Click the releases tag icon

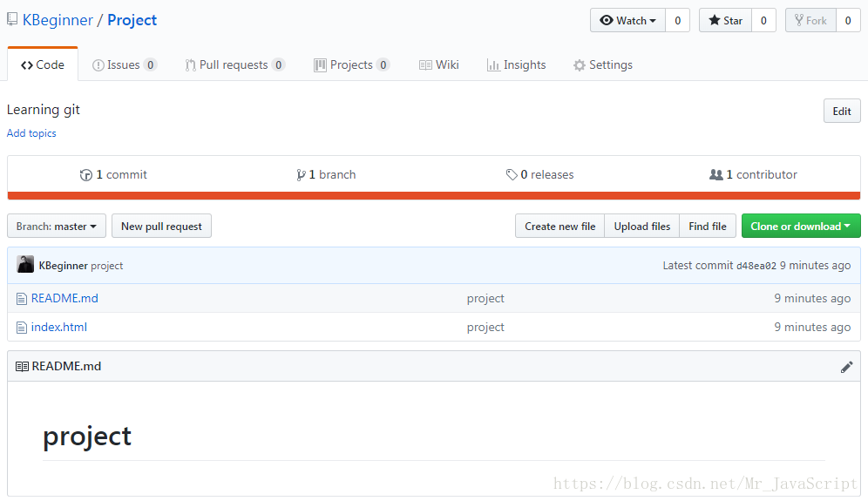pos(512,175)
